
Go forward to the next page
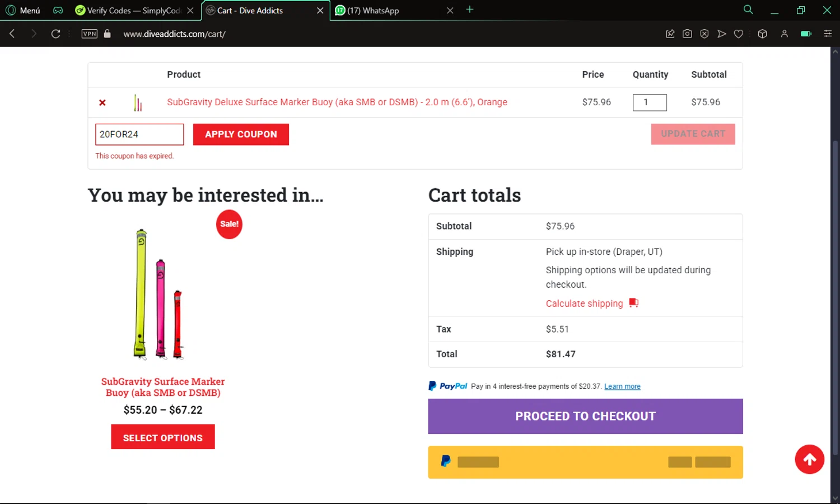coord(34,34)
